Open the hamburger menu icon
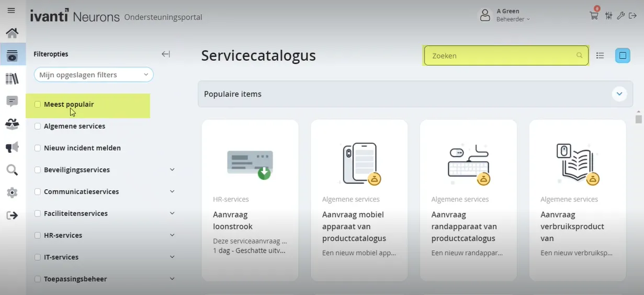Viewport: 644px width, 295px height. pos(11,10)
